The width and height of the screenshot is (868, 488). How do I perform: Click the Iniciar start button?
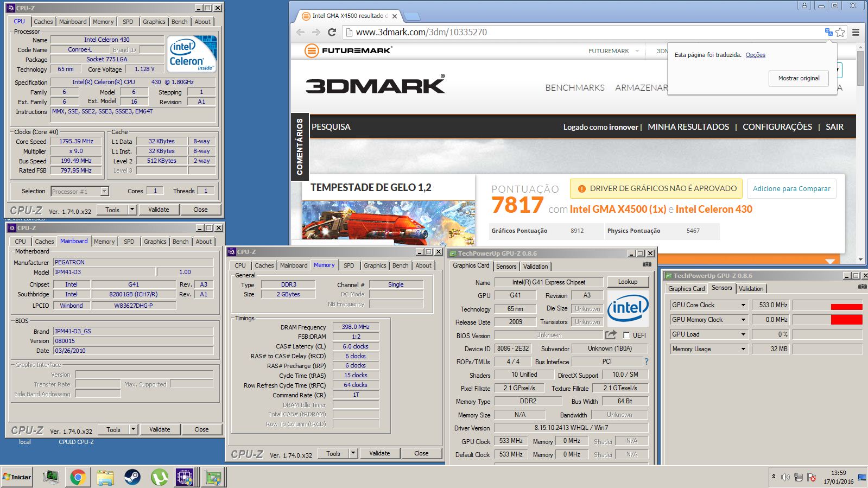pos(17,477)
